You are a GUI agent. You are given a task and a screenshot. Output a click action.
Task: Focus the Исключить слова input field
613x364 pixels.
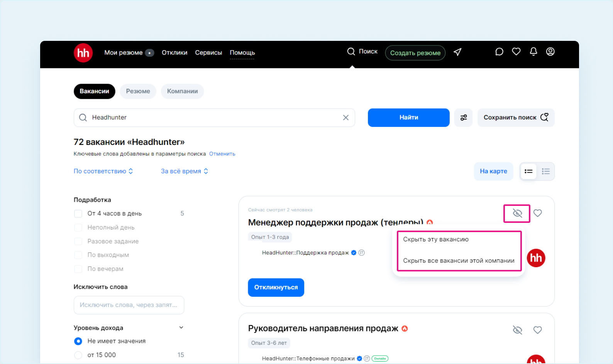click(x=129, y=305)
